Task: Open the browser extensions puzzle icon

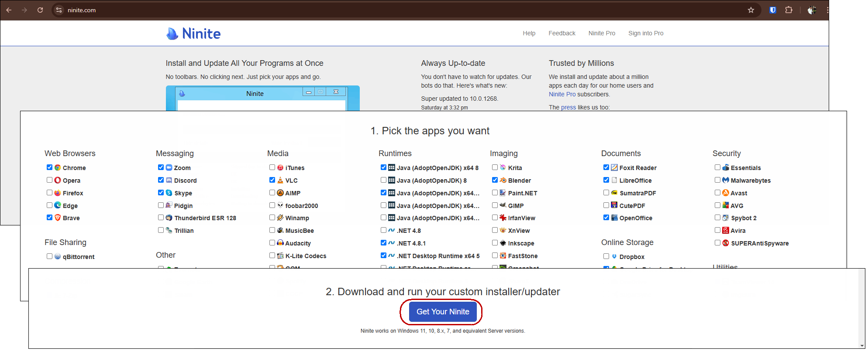Action: coord(789,10)
